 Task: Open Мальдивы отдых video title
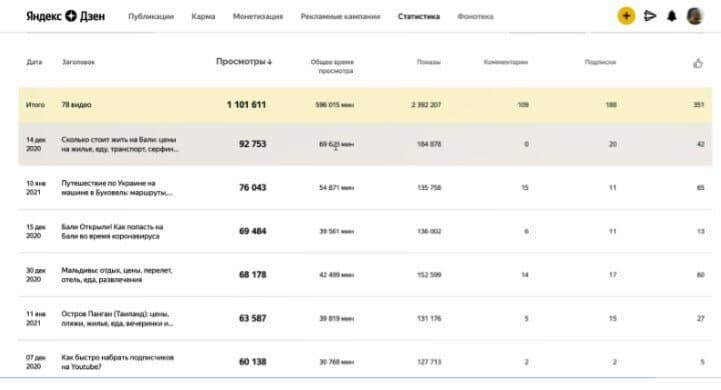tap(117, 275)
